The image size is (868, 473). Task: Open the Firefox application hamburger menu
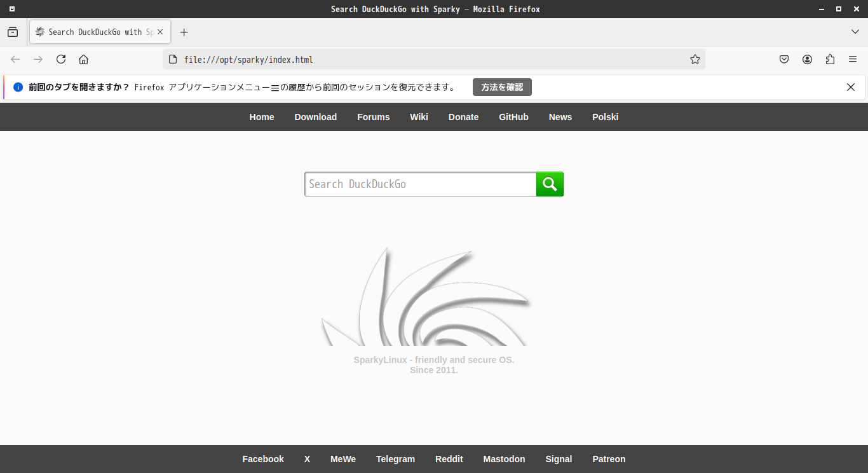[853, 59]
